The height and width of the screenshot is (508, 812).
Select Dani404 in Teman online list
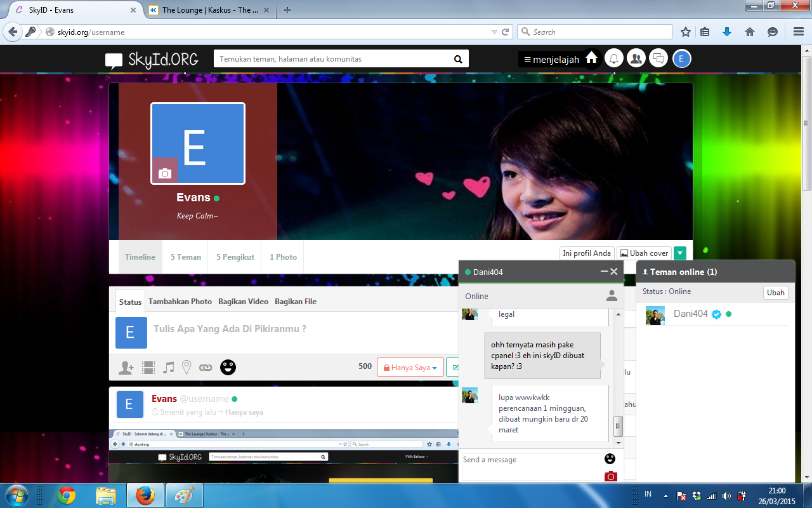pyautogui.click(x=715, y=314)
